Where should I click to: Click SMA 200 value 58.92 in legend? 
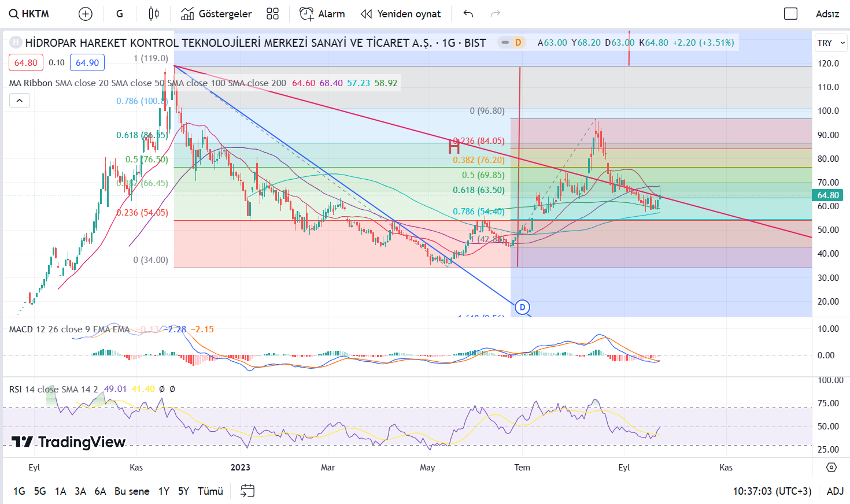click(386, 83)
